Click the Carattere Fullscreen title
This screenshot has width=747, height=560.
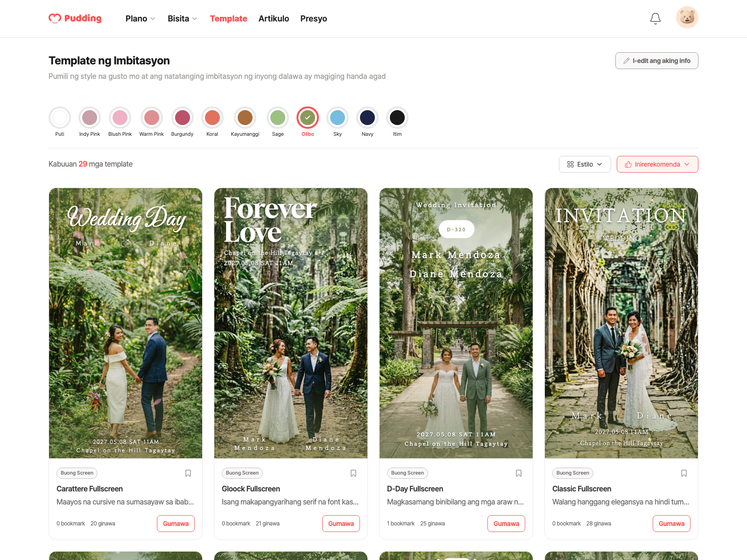tap(90, 489)
